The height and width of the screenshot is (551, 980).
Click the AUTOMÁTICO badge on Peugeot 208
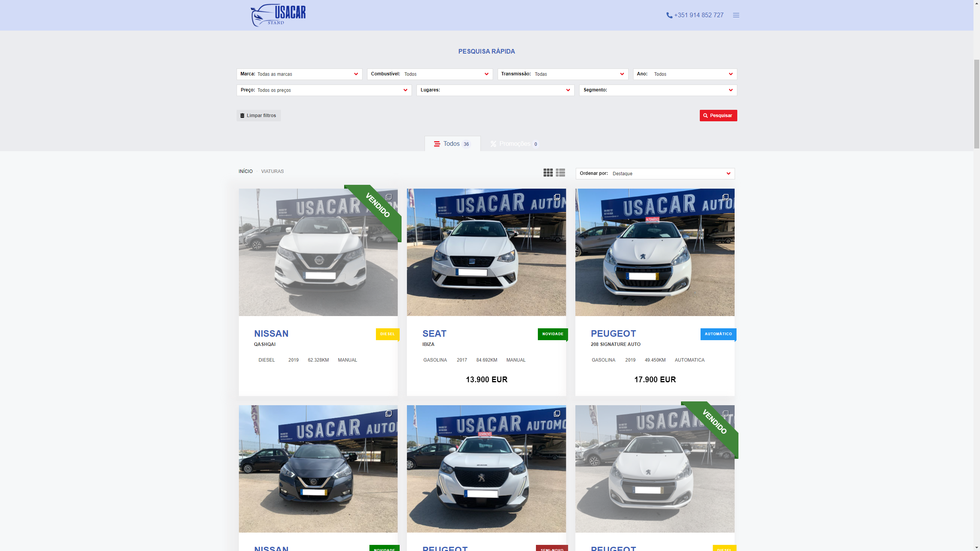718,334
